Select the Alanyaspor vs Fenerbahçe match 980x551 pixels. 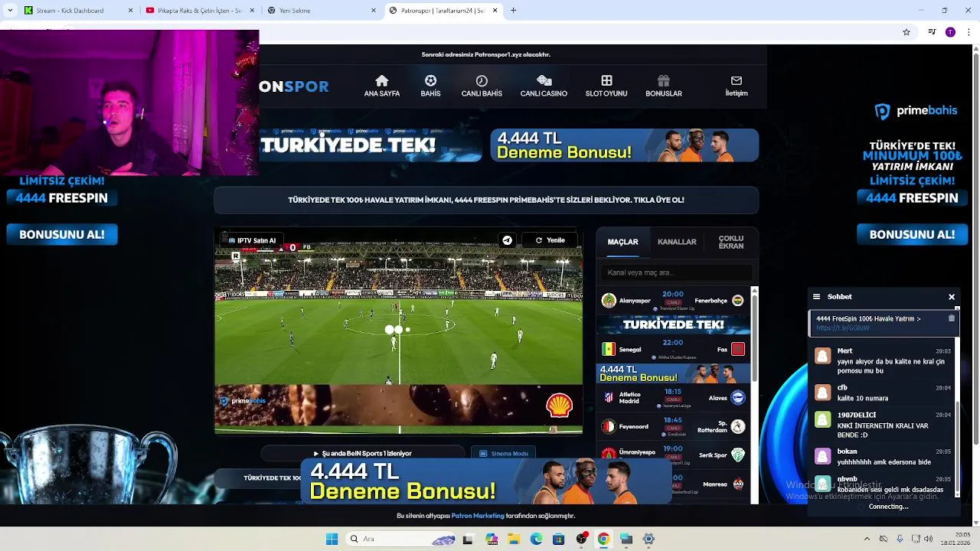[673, 300]
